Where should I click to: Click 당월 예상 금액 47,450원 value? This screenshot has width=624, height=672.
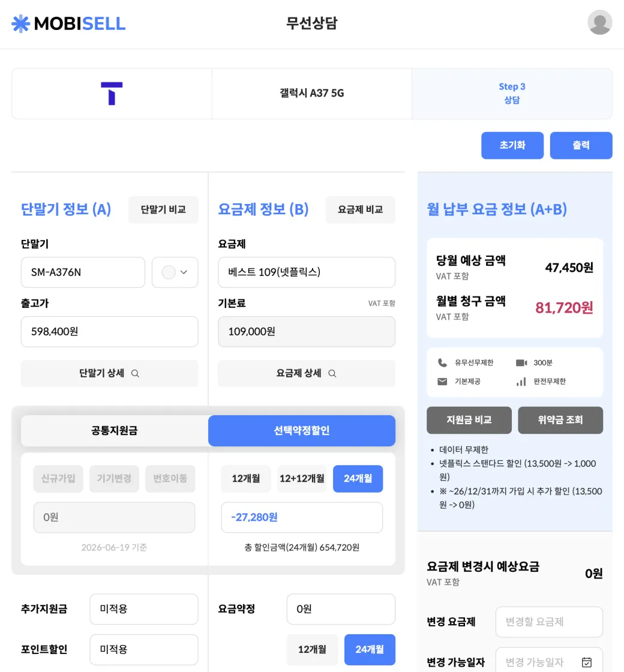pos(569,268)
